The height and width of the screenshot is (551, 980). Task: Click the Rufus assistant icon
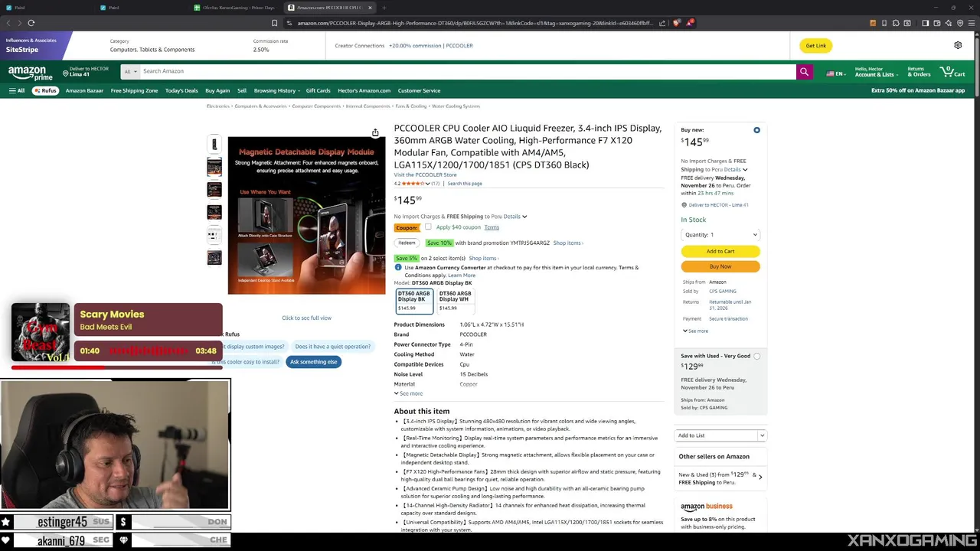coord(45,90)
